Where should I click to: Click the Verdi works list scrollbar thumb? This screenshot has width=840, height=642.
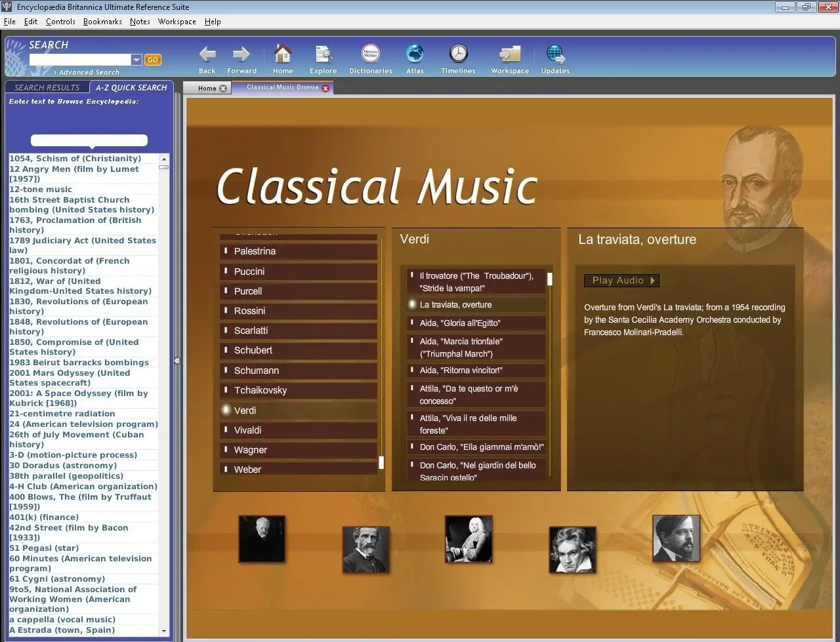(x=550, y=279)
